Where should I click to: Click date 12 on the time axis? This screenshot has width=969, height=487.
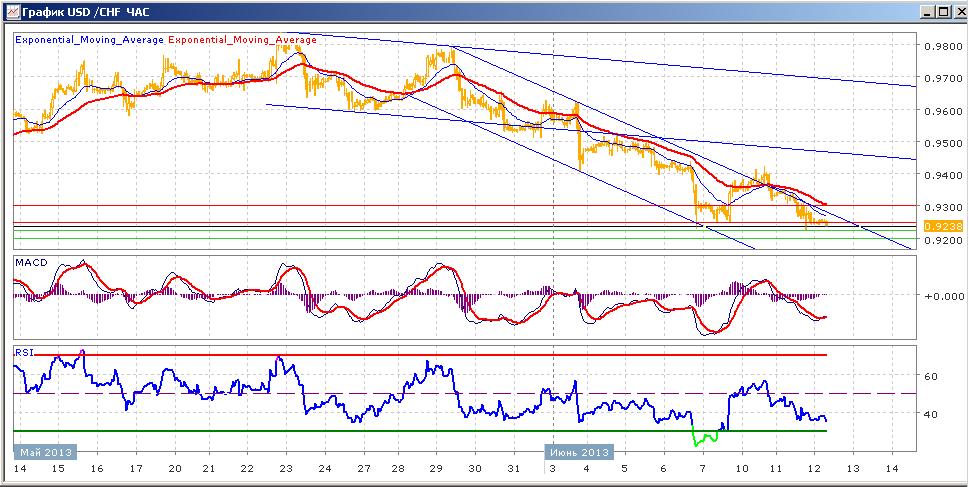point(815,469)
